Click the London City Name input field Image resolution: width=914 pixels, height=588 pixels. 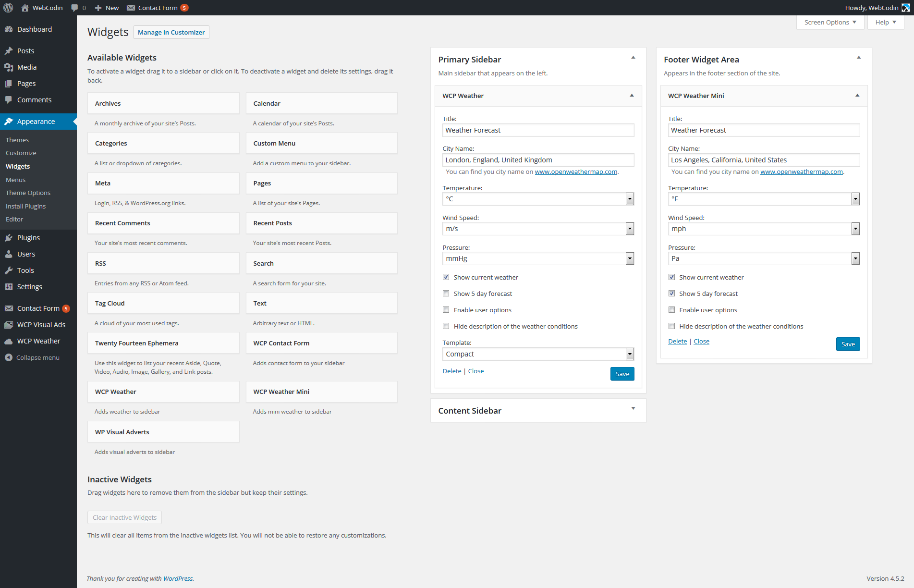[538, 160]
